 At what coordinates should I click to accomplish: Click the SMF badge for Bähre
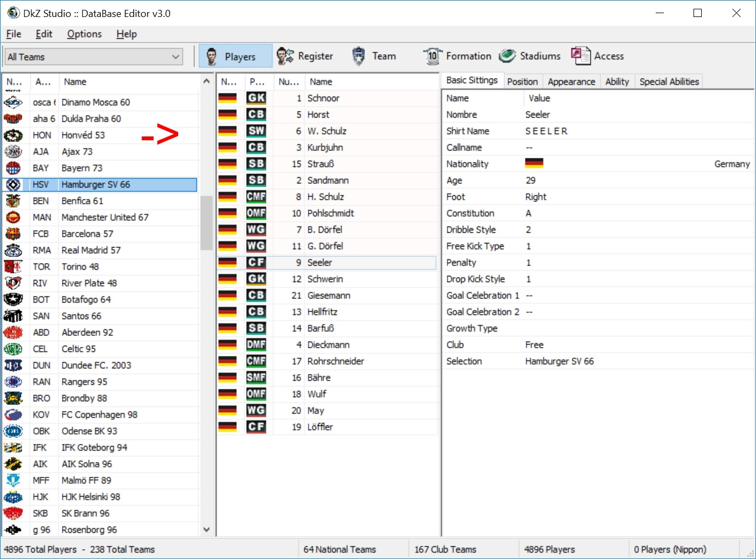click(256, 378)
